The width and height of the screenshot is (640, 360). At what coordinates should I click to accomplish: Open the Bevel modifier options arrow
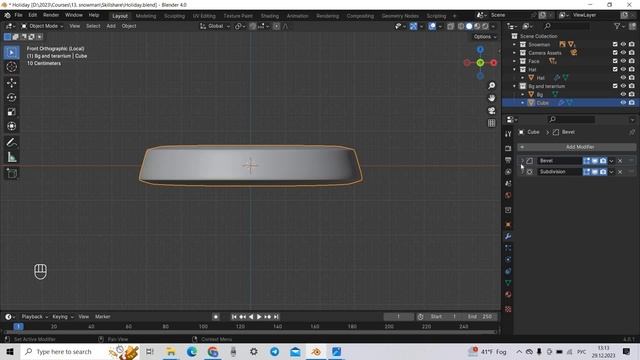[x=611, y=161]
